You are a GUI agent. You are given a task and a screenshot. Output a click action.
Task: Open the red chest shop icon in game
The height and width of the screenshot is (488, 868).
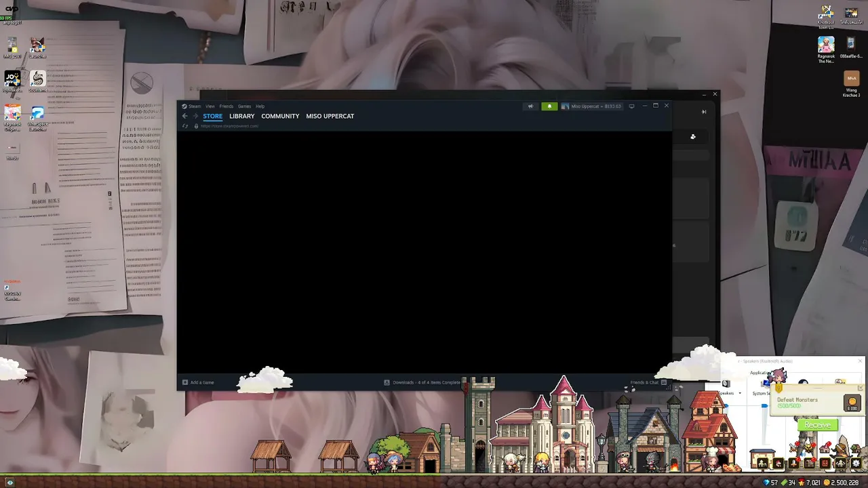[x=825, y=464]
